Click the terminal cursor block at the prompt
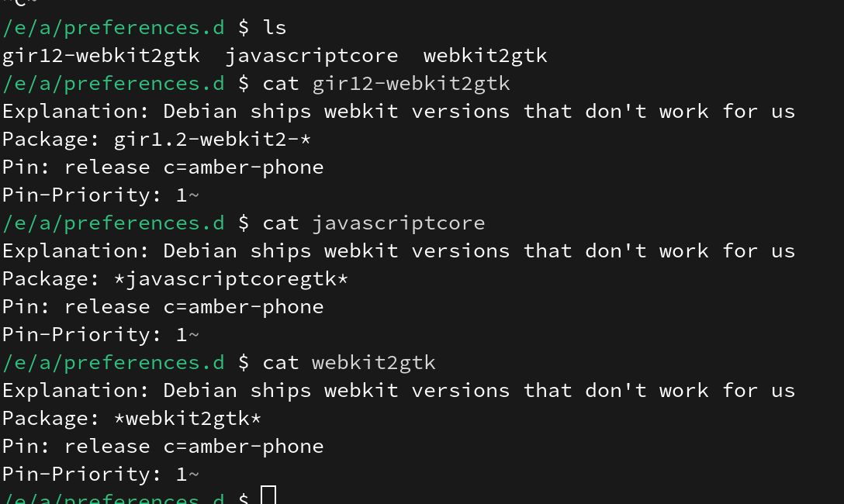Viewport: 844px width, 504px height. pyautogui.click(x=268, y=495)
